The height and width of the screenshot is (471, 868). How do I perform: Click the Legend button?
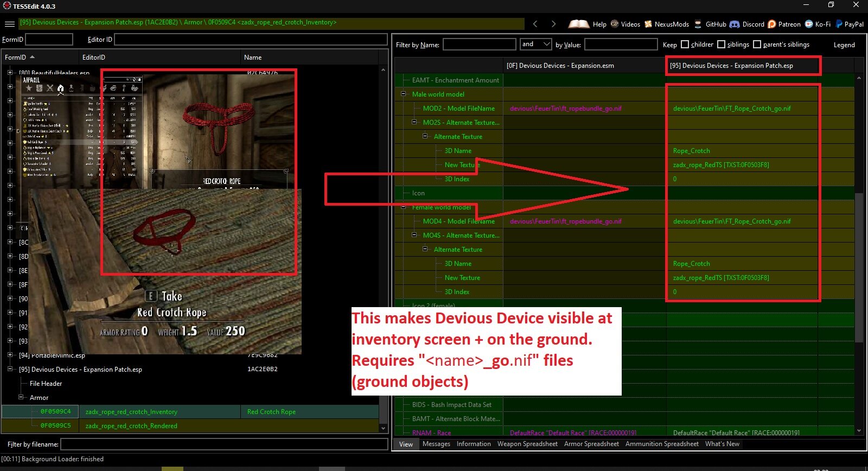click(844, 45)
